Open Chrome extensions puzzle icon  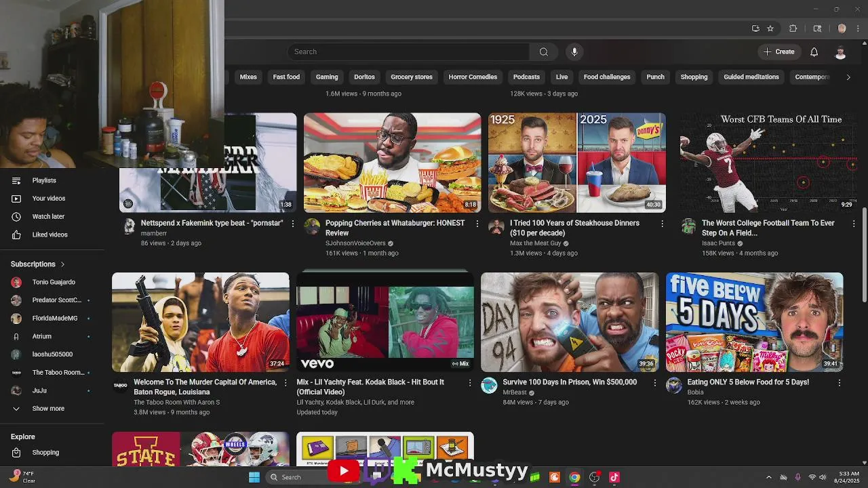(793, 28)
